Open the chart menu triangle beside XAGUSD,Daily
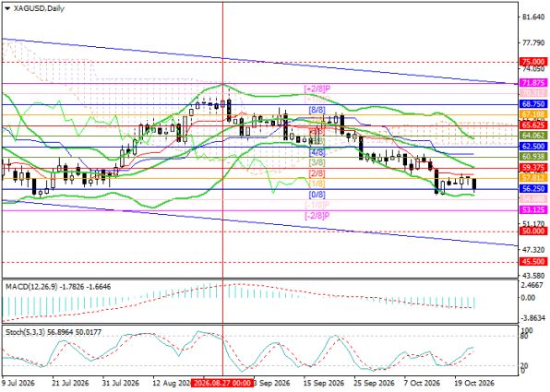 [x=7, y=9]
